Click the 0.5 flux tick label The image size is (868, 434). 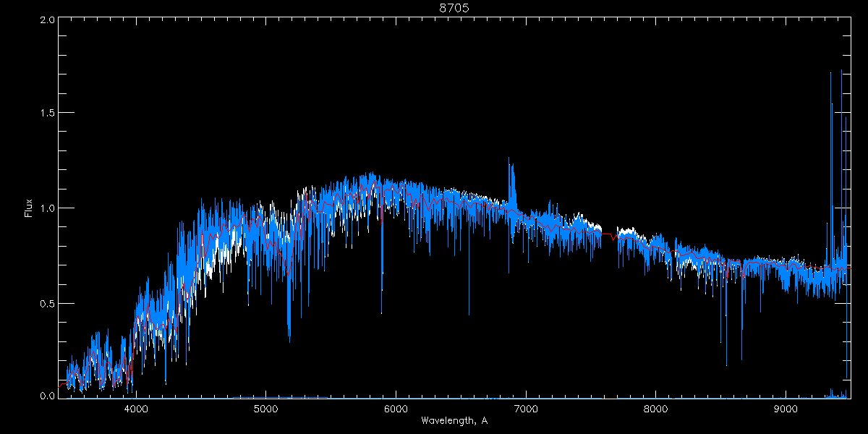click(x=48, y=303)
